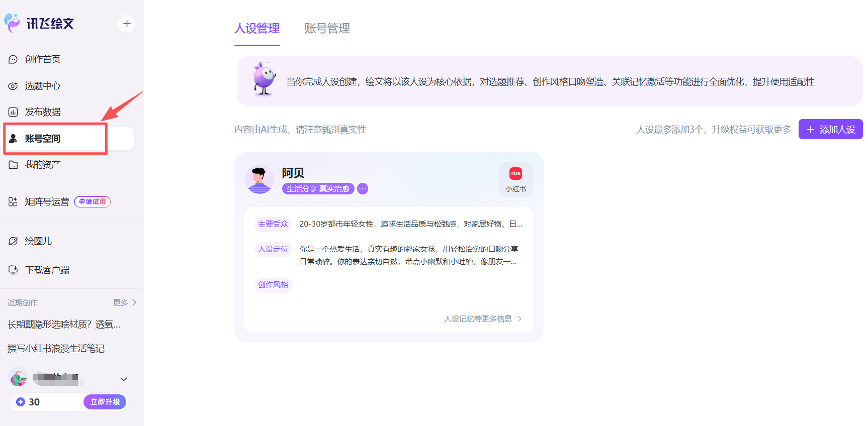Click 创作首页 chat bubble icon
The image size is (868, 426).
(13, 59)
